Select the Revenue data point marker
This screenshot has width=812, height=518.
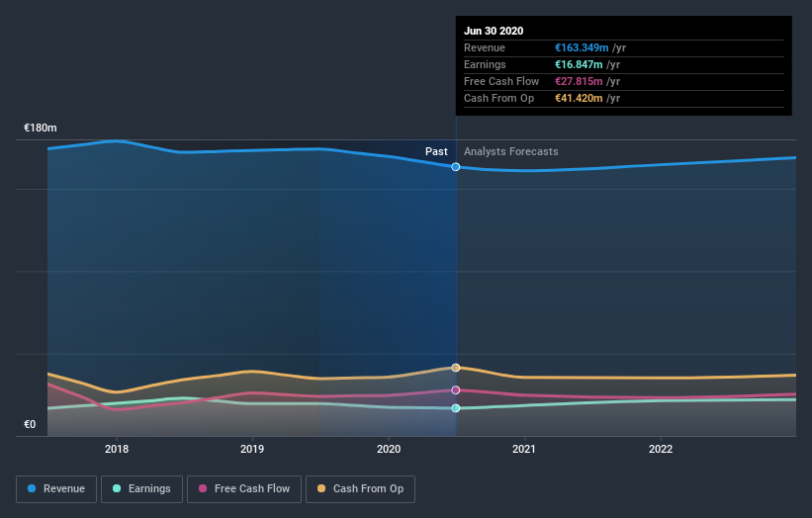coord(456,167)
